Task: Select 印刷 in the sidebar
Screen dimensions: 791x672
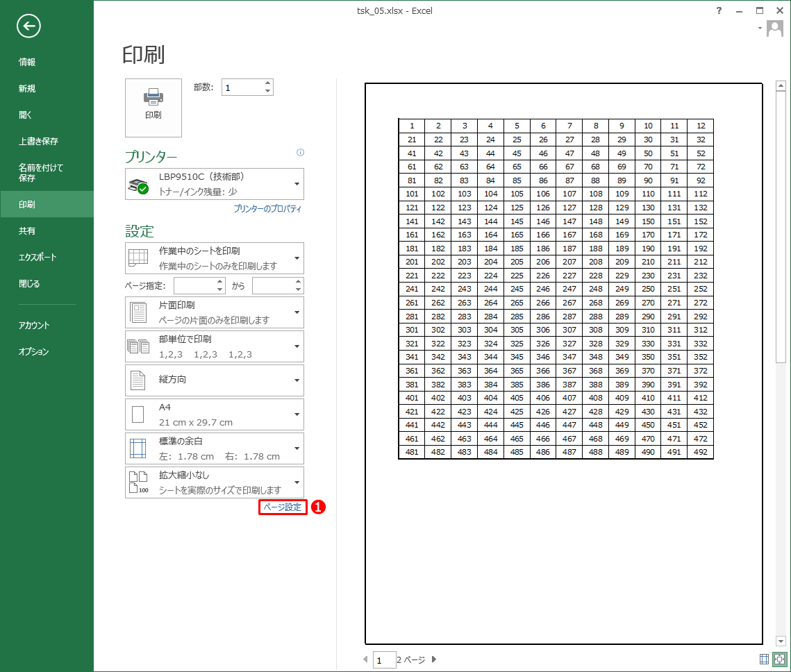Action: click(47, 204)
